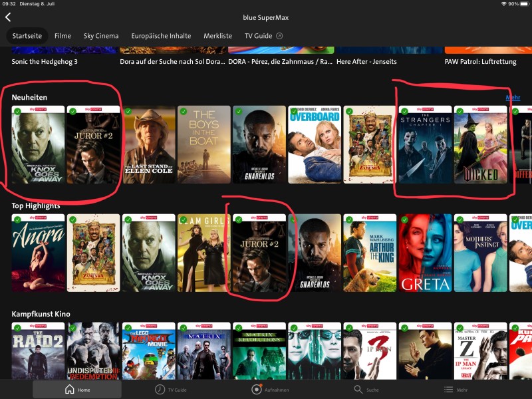Tap green checkmark on The Raid 2 poster

pos(17,328)
